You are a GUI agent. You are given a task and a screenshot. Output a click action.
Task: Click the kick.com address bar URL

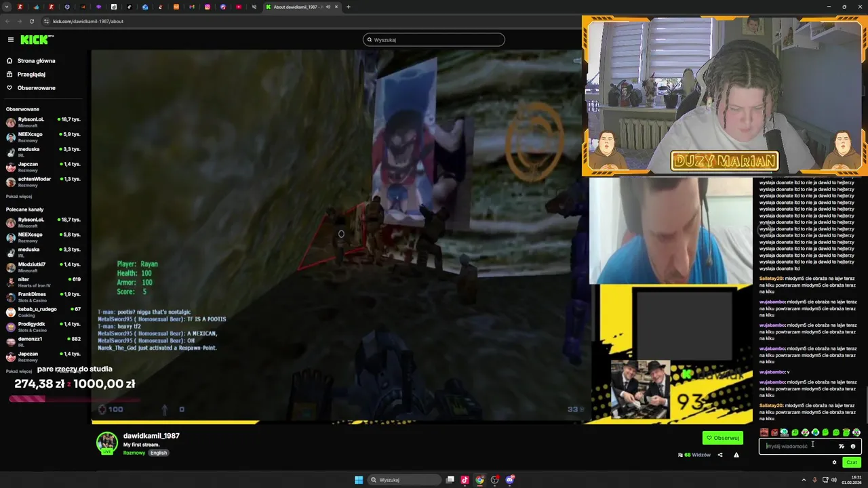tap(88, 21)
